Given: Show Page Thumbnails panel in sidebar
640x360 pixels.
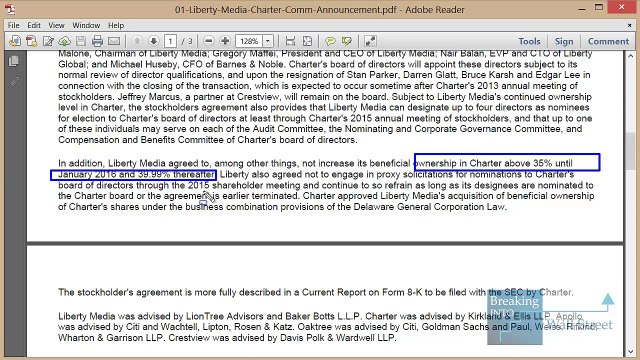Looking at the screenshot, I should click(x=13, y=61).
